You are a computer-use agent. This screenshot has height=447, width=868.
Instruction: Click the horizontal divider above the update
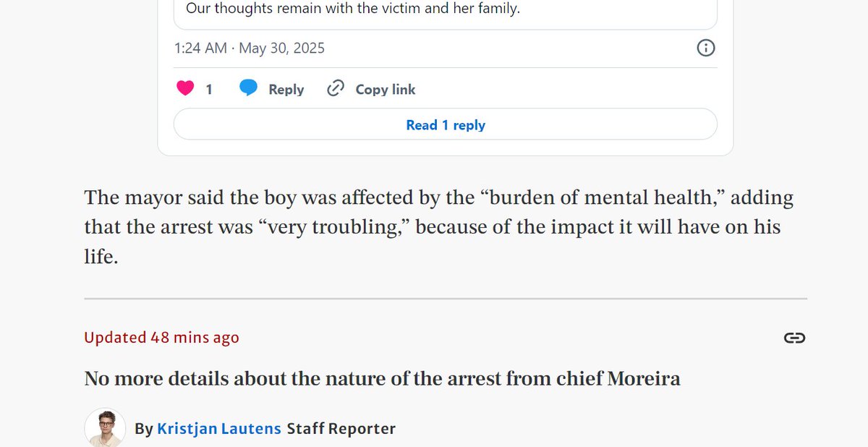tap(446, 298)
